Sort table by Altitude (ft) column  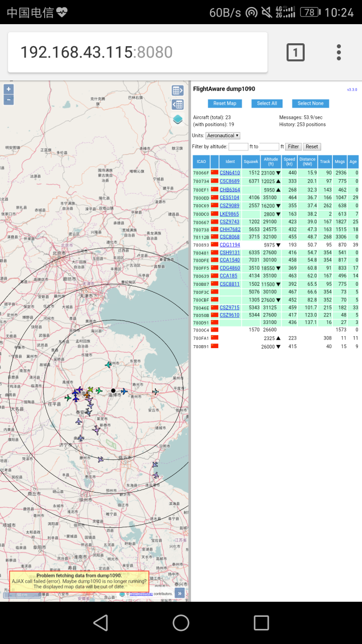click(x=271, y=162)
